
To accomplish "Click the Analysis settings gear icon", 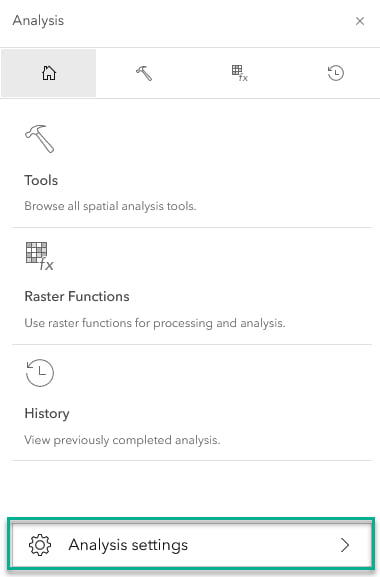I will point(40,545).
